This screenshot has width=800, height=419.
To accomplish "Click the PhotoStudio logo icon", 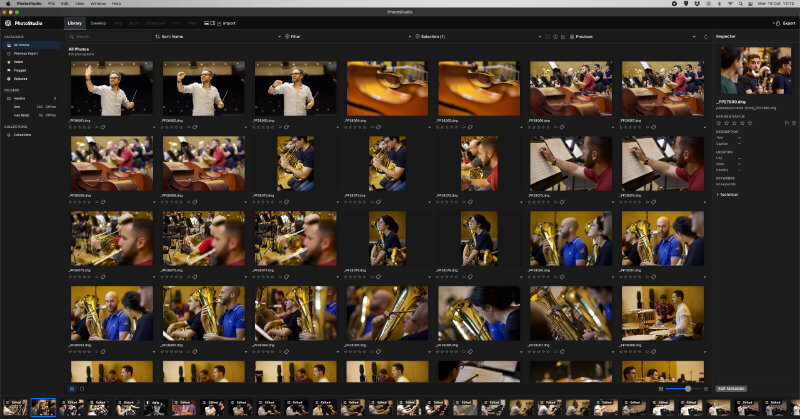I will (x=8, y=23).
